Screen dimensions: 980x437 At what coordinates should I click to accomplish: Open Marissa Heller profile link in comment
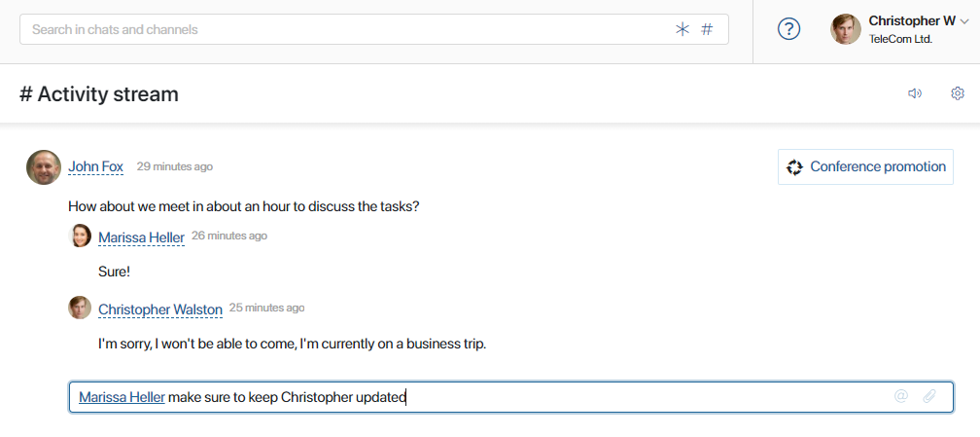click(x=141, y=237)
